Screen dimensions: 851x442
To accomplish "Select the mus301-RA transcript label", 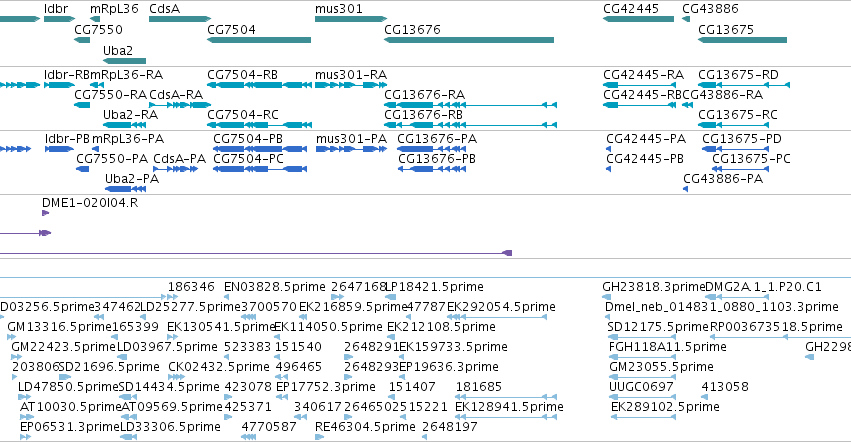I will (x=351, y=74).
